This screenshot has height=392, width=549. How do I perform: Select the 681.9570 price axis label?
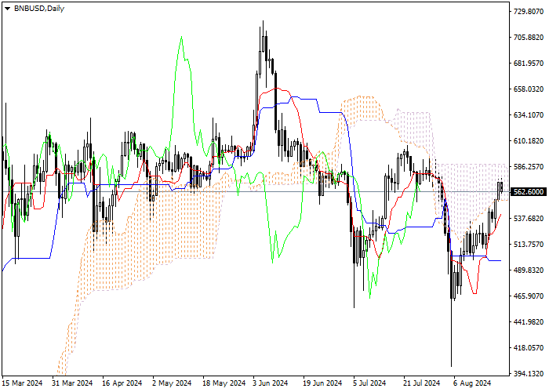(529, 64)
